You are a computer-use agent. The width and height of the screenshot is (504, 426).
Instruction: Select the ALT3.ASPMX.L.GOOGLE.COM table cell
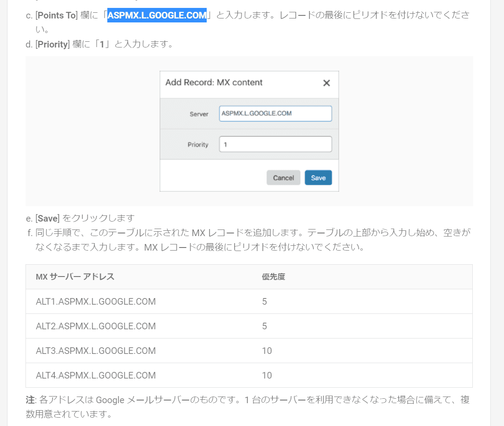(96, 351)
